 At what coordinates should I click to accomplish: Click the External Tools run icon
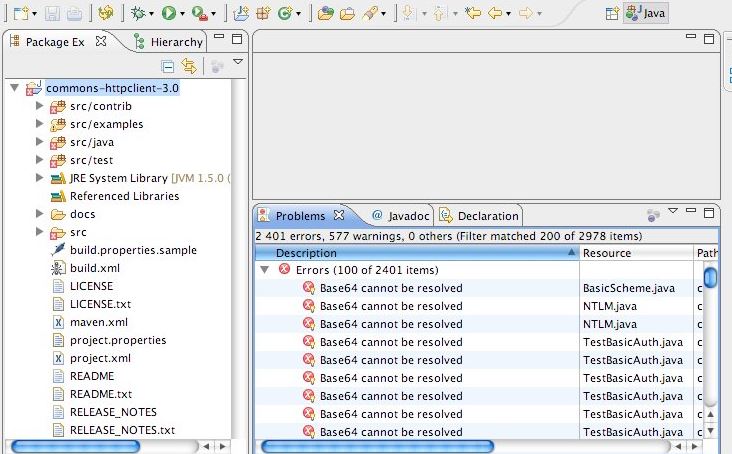pos(200,13)
